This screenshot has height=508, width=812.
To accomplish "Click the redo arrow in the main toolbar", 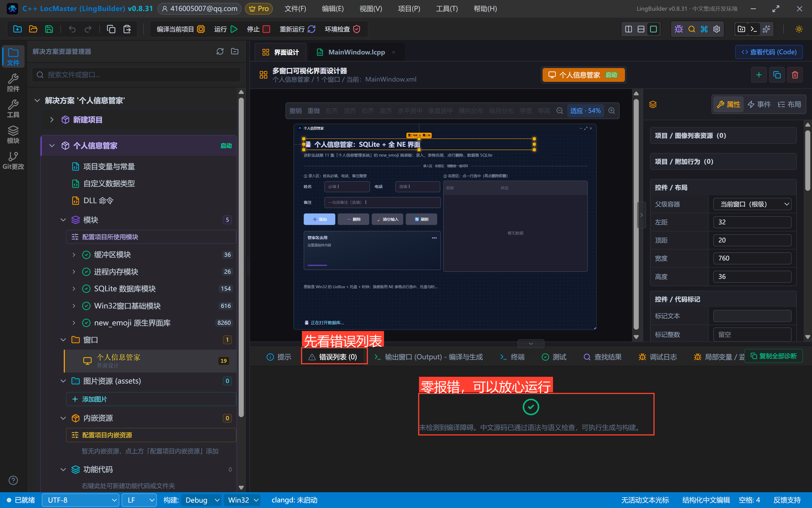I will (x=88, y=29).
